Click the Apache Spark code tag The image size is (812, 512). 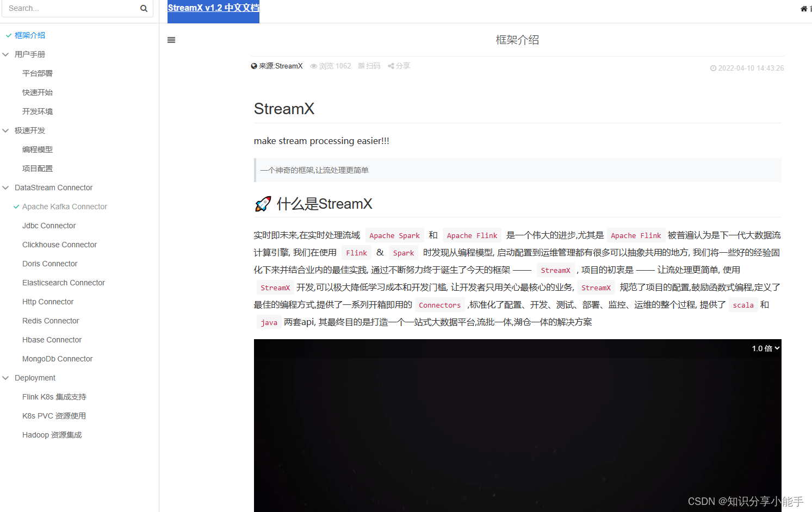pyautogui.click(x=394, y=235)
